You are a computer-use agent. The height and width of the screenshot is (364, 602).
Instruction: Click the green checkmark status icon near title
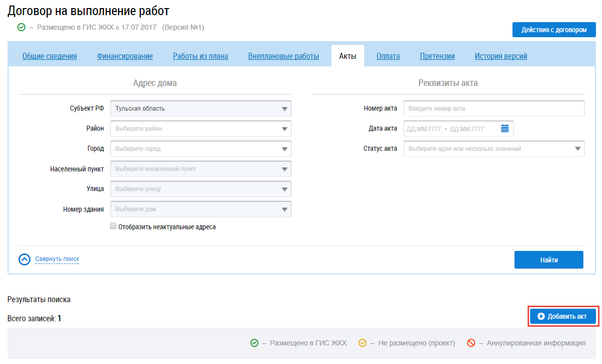pos(21,27)
